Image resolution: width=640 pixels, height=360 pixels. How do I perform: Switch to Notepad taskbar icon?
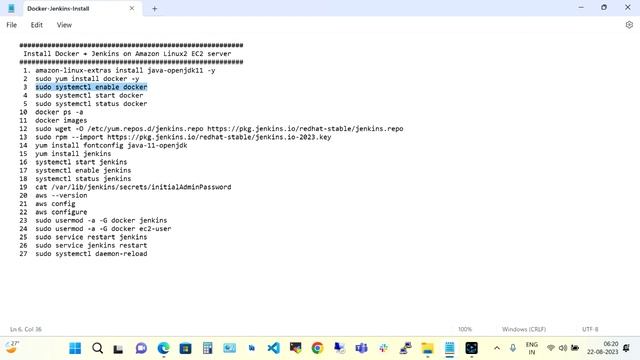click(449, 348)
